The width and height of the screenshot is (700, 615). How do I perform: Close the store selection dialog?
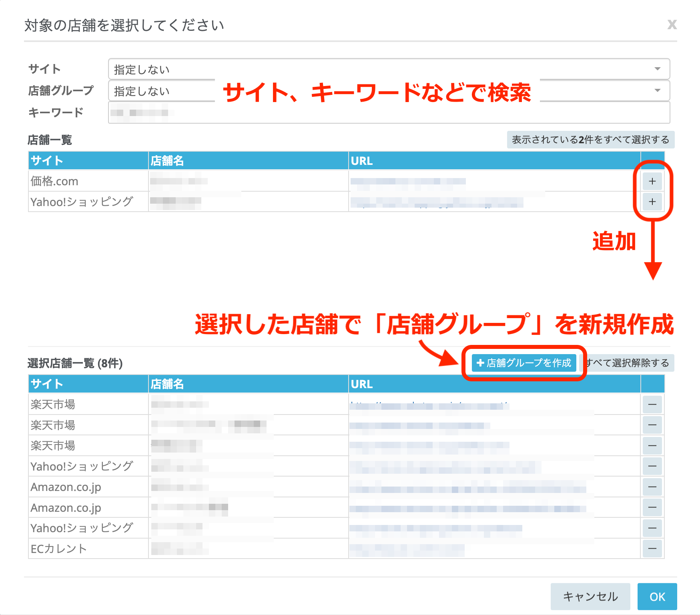[672, 25]
